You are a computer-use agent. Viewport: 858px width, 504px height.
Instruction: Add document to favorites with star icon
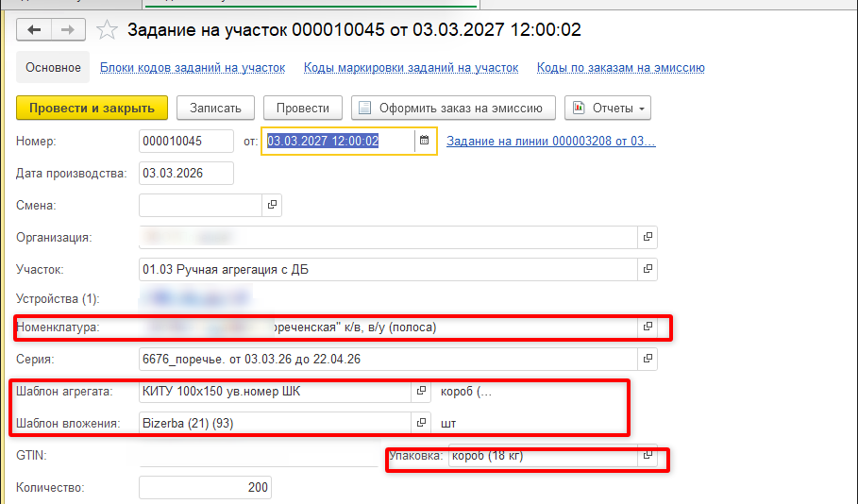[x=108, y=30]
